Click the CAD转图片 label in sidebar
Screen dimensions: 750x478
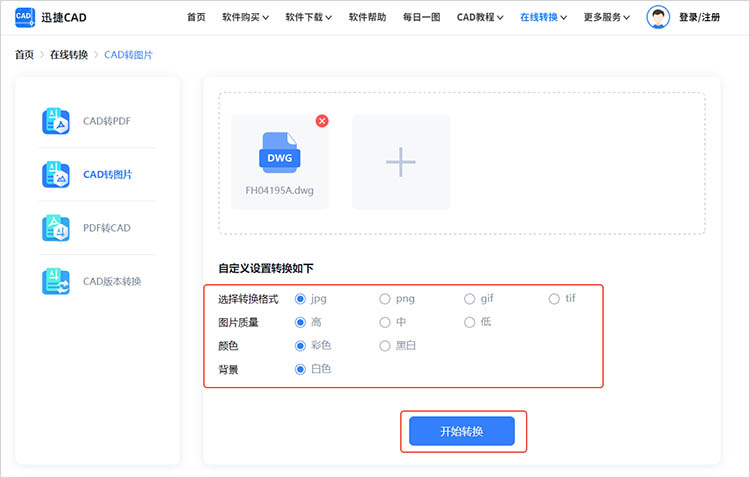point(108,175)
